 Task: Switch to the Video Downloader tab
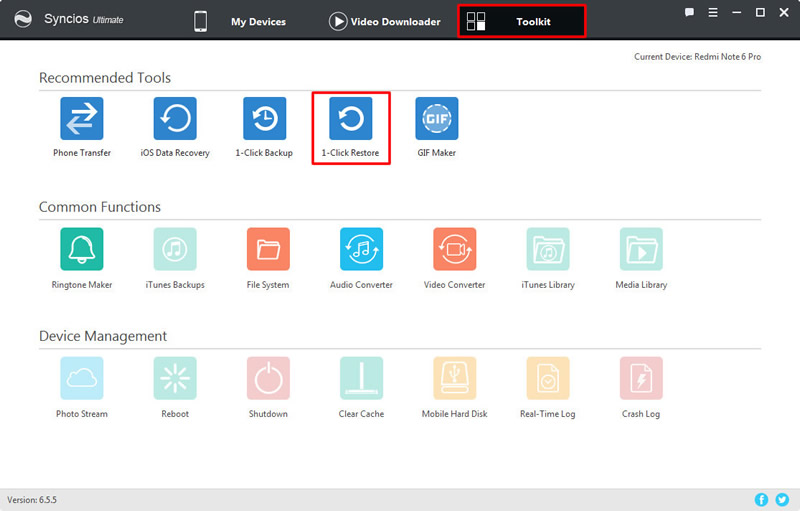tap(385, 21)
